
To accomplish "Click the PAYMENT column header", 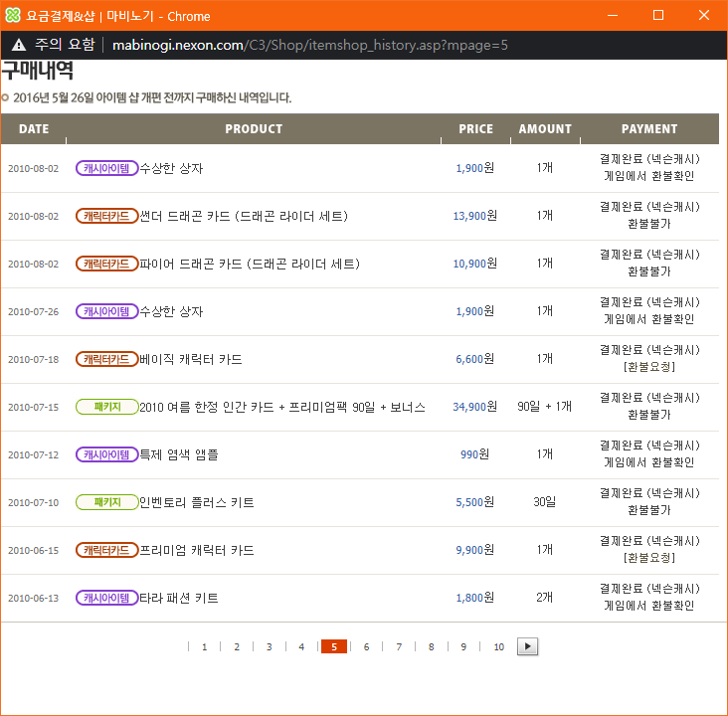I will tap(649, 129).
